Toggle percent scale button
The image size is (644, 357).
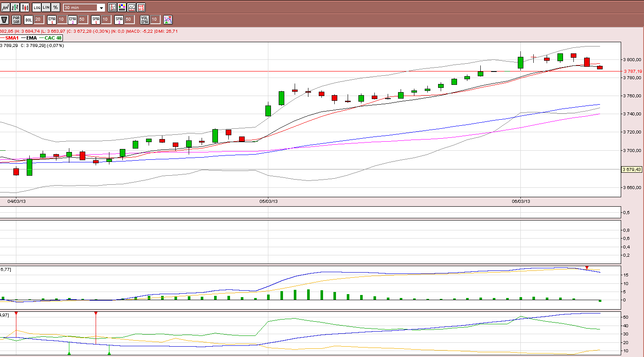pos(56,7)
